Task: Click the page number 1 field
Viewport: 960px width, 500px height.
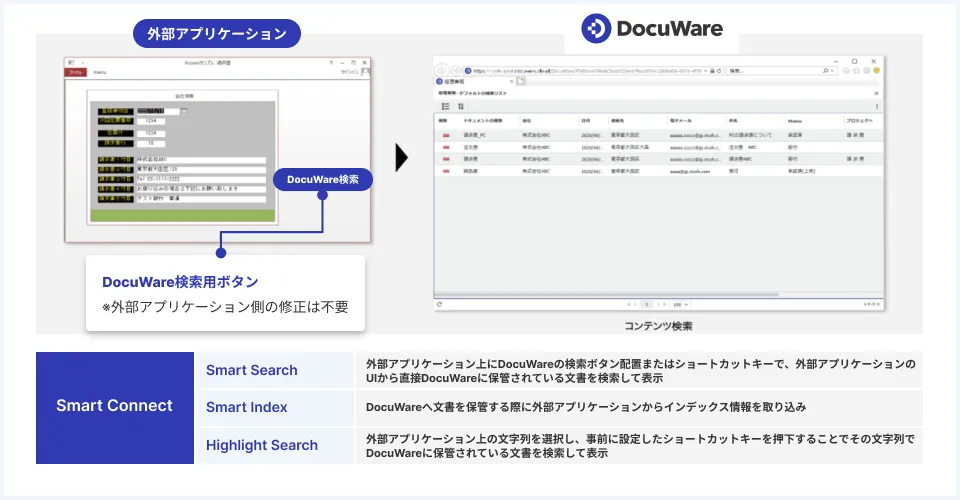Action: [x=647, y=304]
